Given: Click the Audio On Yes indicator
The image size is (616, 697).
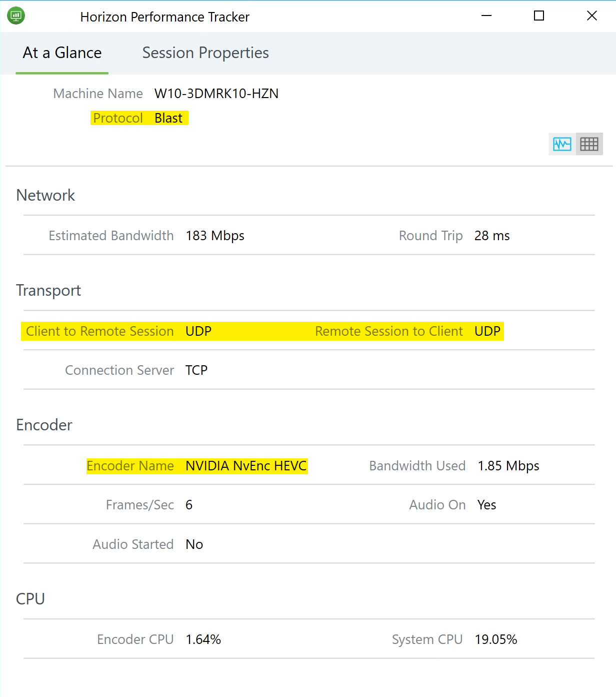Looking at the screenshot, I should point(486,505).
